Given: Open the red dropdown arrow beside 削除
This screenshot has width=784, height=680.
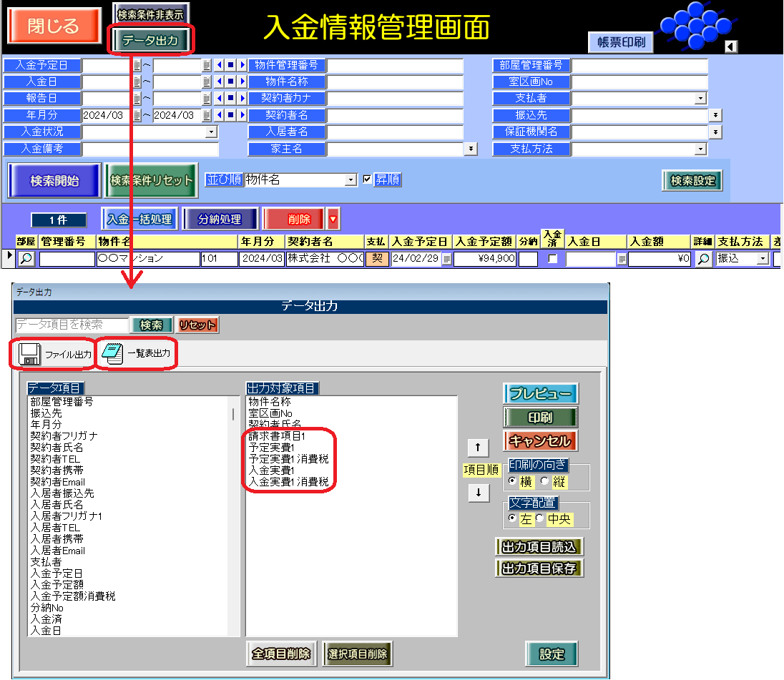Looking at the screenshot, I should [x=333, y=220].
